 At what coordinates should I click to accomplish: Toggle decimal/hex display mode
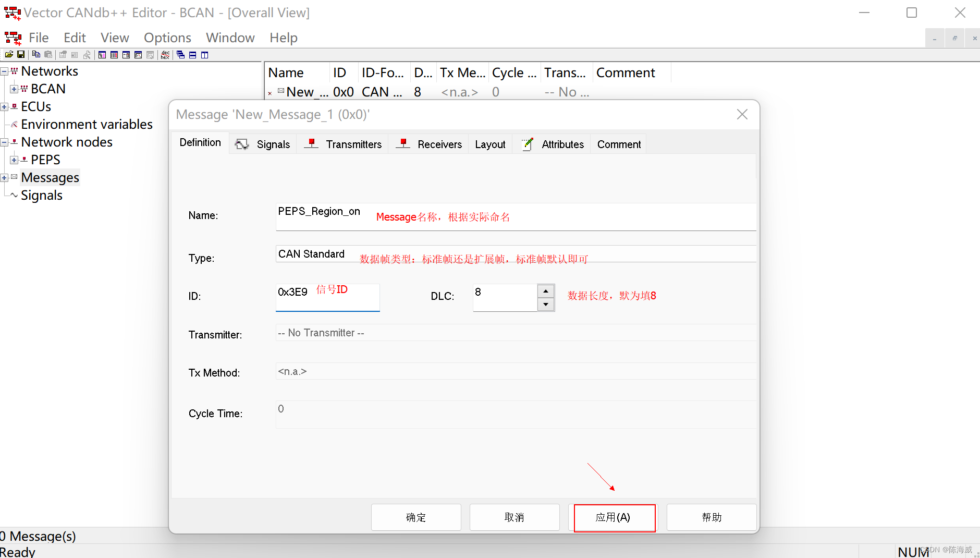(165, 54)
